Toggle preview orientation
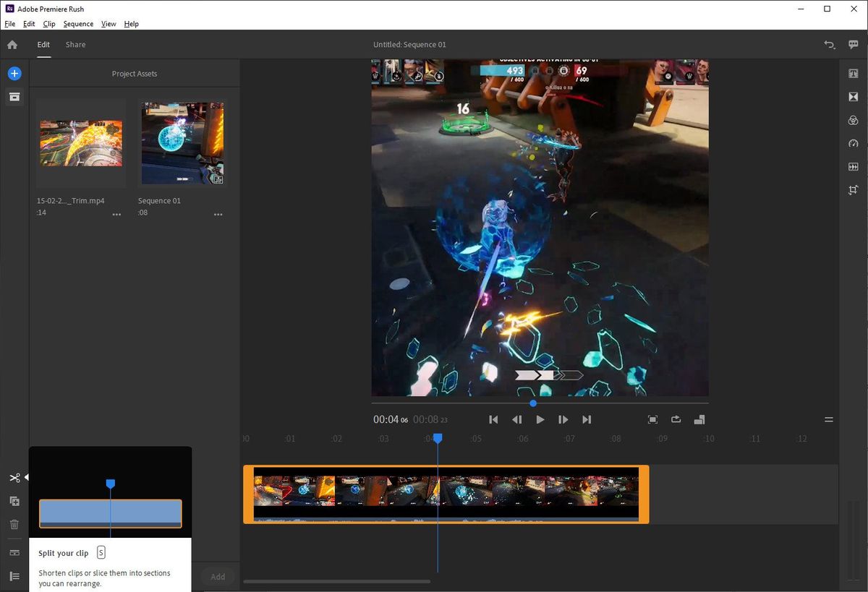This screenshot has height=592, width=868. point(699,419)
